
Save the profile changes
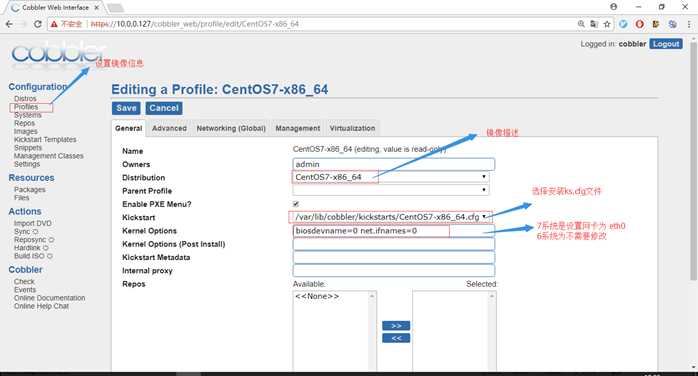(x=126, y=108)
